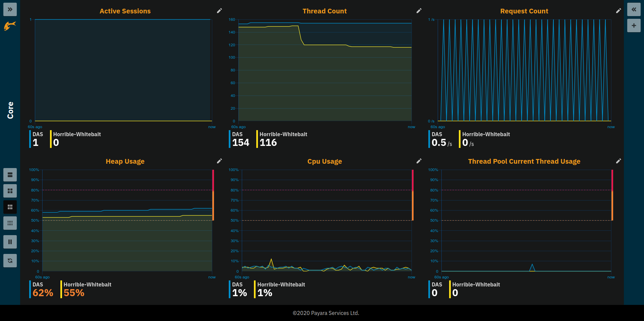The width and height of the screenshot is (644, 321).
Task: Collapse the right settings panel
Action: [x=634, y=9]
